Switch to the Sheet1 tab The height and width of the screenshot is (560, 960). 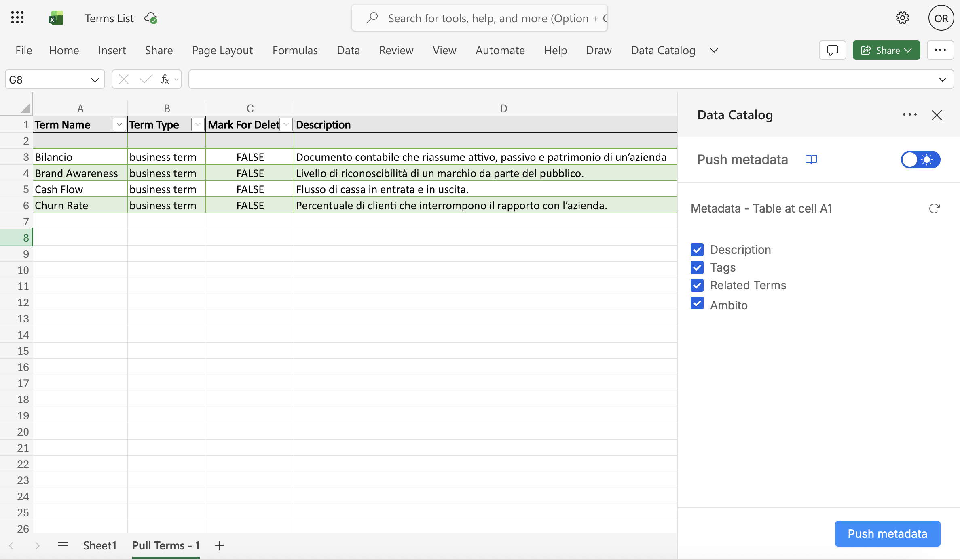[x=100, y=546]
